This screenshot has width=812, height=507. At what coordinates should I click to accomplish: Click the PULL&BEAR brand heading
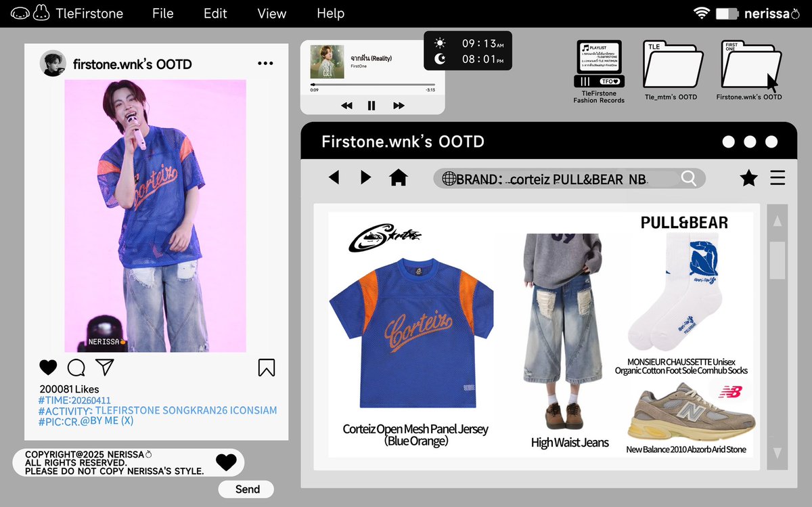click(684, 222)
